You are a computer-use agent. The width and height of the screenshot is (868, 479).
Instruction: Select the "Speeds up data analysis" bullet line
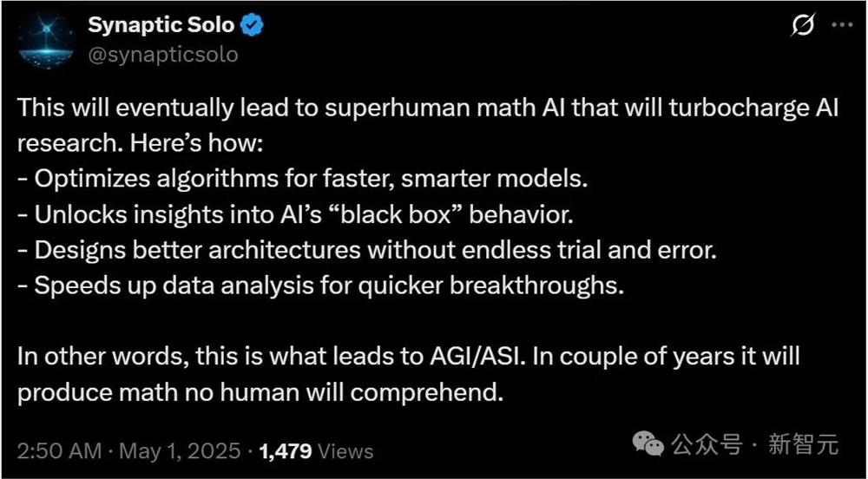(321, 286)
